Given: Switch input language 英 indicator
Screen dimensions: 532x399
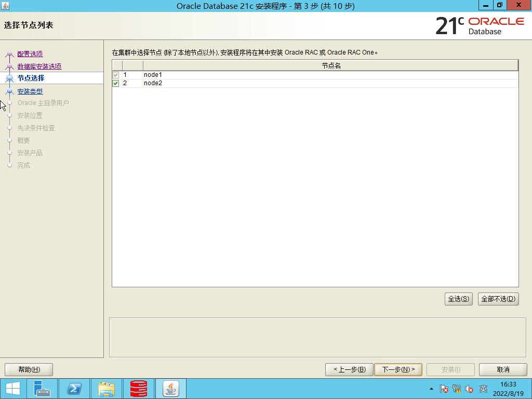Looking at the screenshot, I should tap(484, 389).
